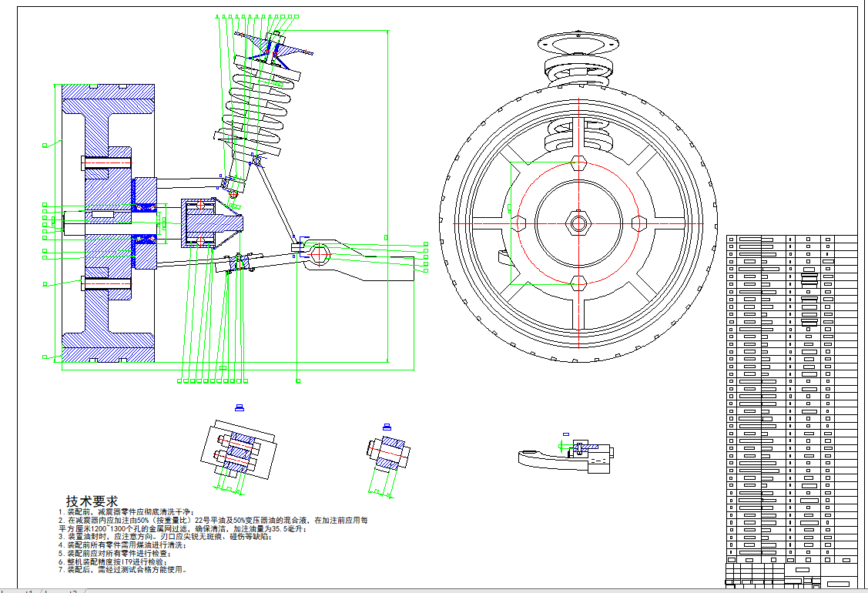Screen dimensions: 868x593
Task: Click the blue label above the two-bolt detail
Action: point(239,407)
